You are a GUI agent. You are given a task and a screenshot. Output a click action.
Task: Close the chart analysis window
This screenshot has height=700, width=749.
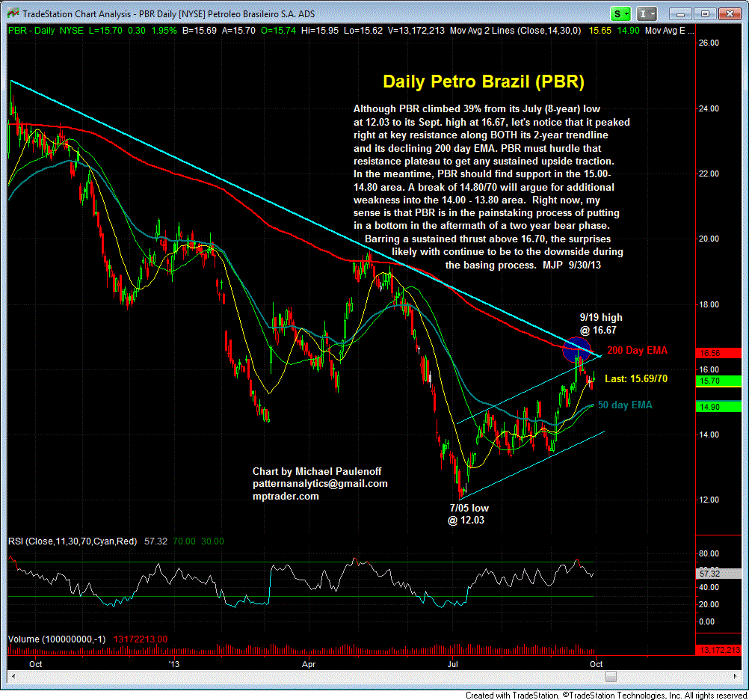[x=730, y=14]
